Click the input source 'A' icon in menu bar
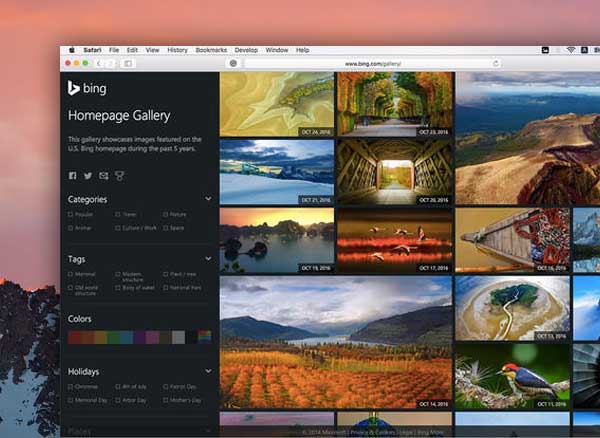This screenshot has height=438, width=600. coord(584,50)
